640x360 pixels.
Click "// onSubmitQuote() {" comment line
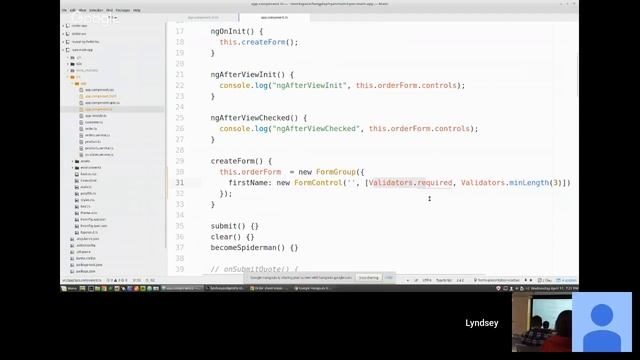click(x=255, y=269)
